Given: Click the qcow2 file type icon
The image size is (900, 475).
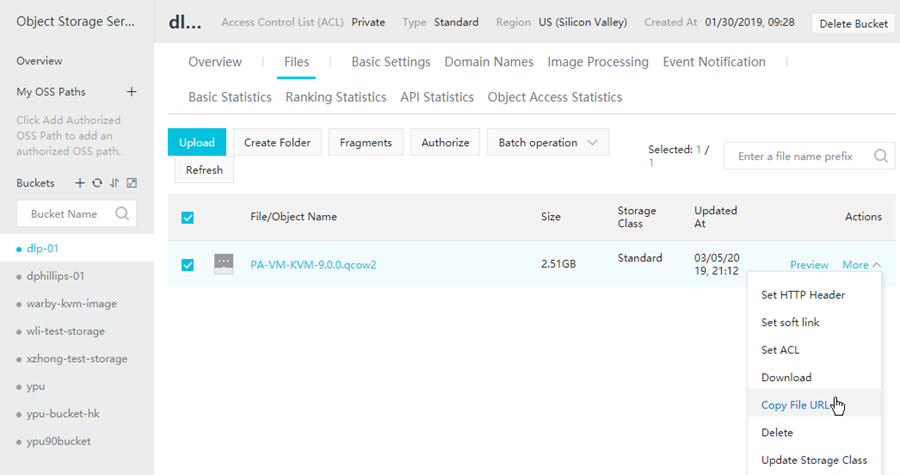Looking at the screenshot, I should [x=224, y=264].
